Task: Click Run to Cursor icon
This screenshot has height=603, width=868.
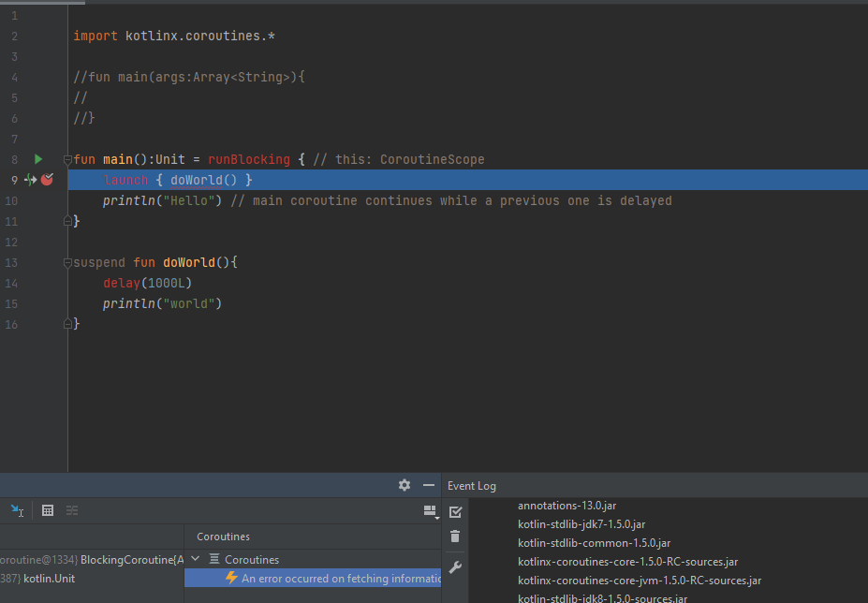Action: [17, 510]
